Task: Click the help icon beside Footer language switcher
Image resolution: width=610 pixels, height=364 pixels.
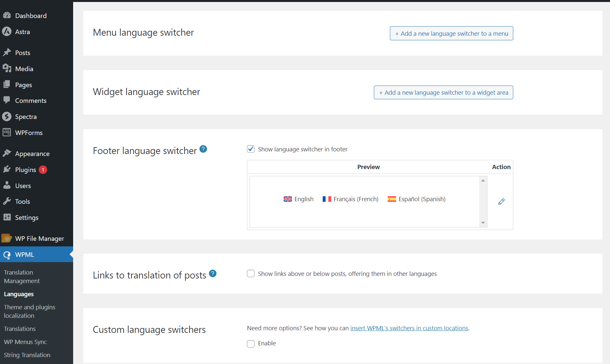Action: [203, 149]
